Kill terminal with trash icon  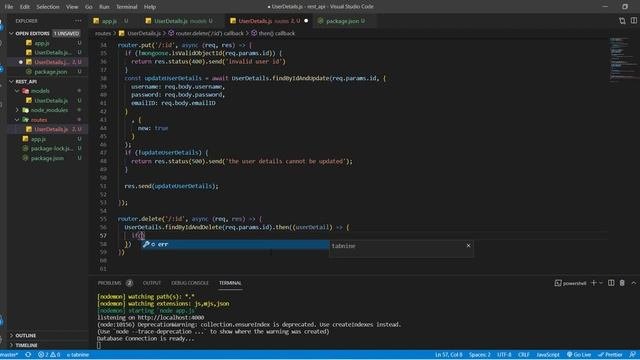click(622, 283)
